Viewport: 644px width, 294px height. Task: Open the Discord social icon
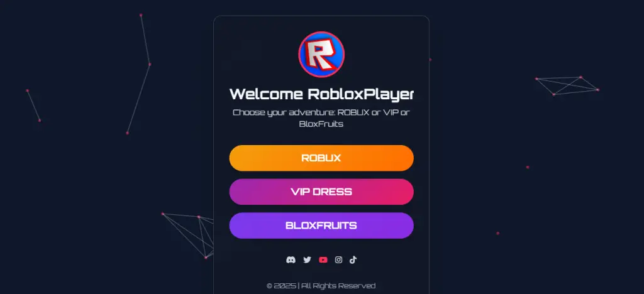point(291,259)
